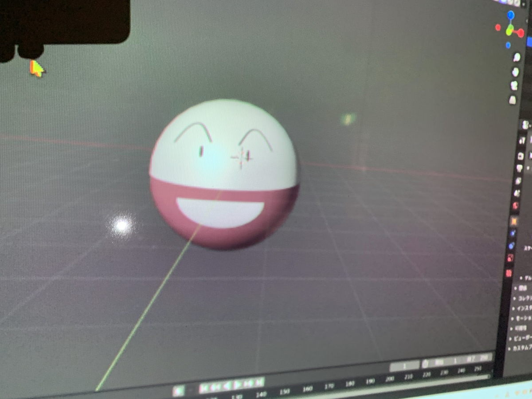This screenshot has width=532, height=399.
Task: Click the 3D cursor crosshair on sphere
Action: pos(242,157)
